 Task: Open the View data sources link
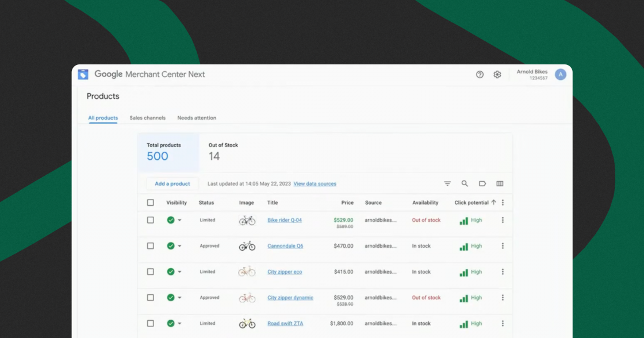tap(315, 183)
